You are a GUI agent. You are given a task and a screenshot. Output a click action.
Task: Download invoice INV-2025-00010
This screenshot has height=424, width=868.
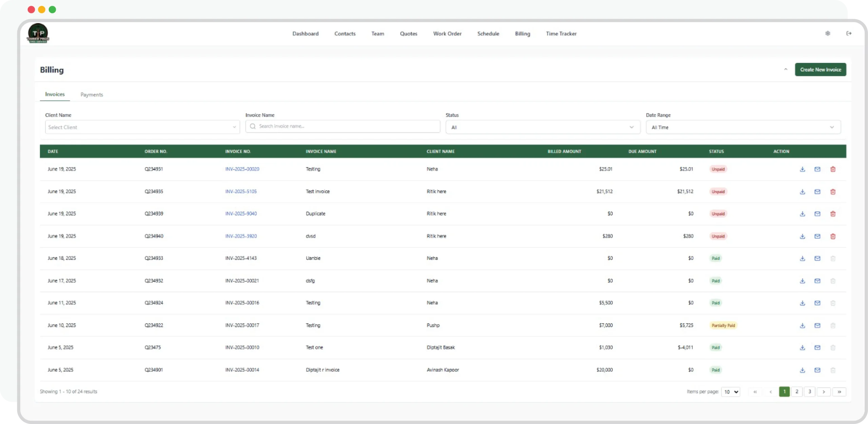[802, 347]
